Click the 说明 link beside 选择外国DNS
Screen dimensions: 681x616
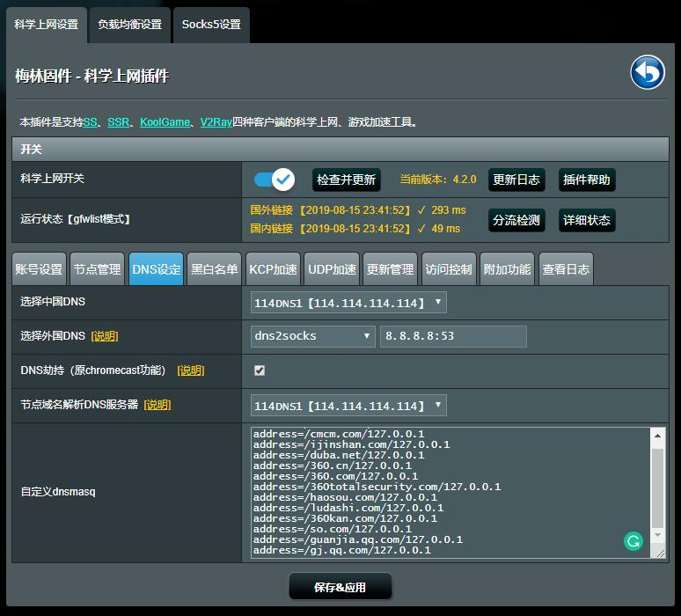tap(105, 336)
